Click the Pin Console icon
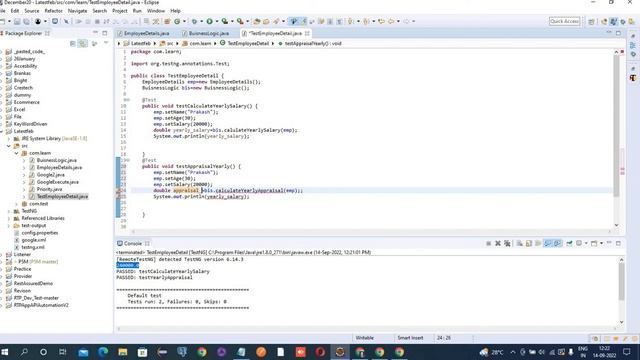This screenshot has height=360, width=640. [569, 243]
